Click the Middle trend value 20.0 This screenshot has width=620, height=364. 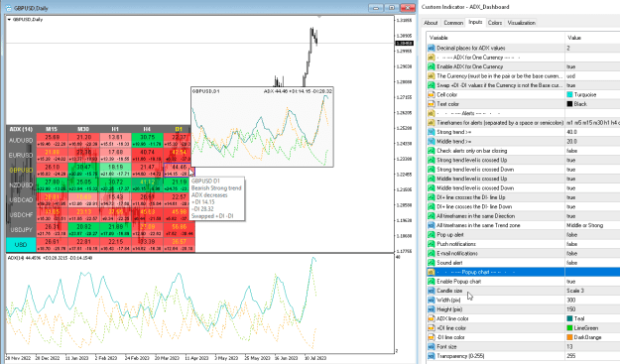571,142
